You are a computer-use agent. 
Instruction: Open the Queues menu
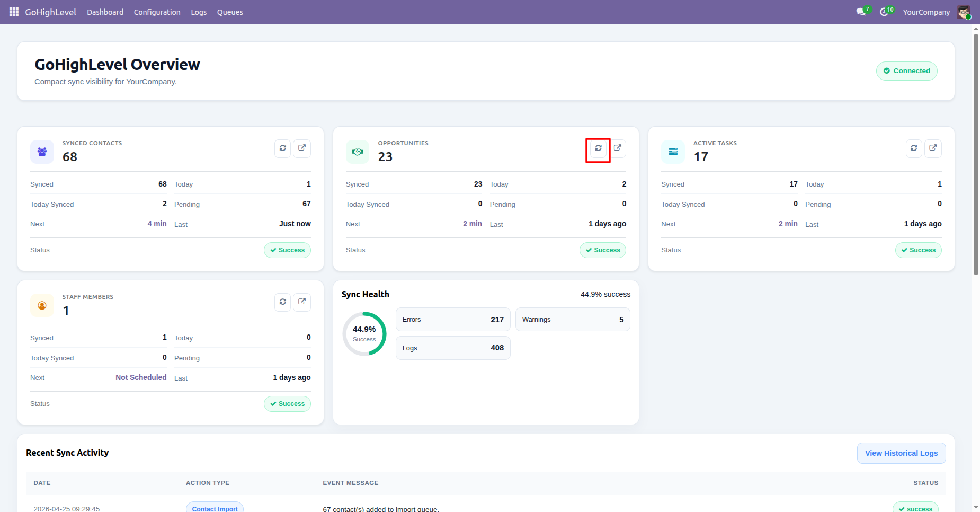click(x=230, y=12)
